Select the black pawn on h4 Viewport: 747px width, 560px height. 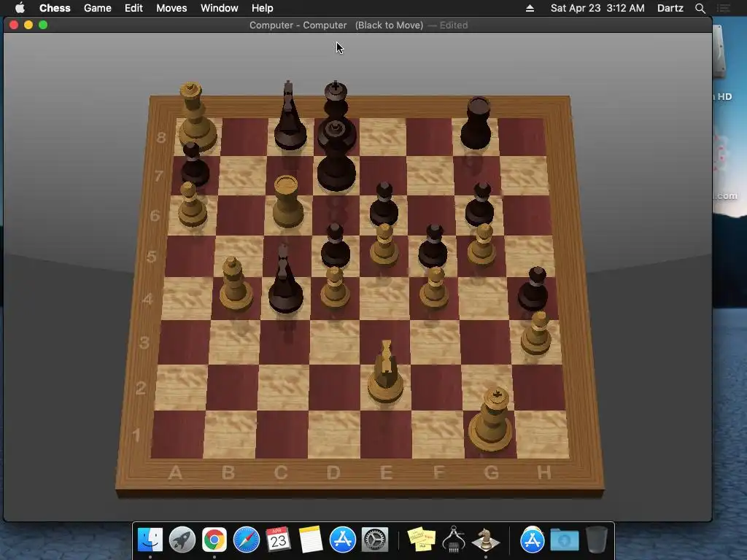[533, 289]
